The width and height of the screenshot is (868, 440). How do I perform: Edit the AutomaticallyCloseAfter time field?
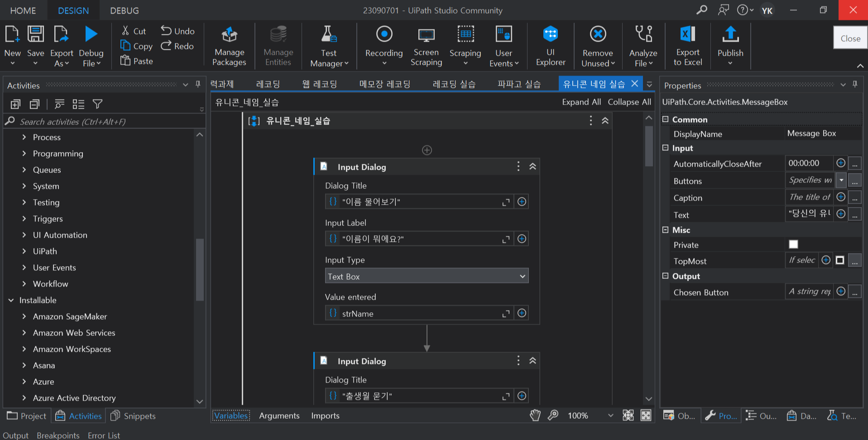(809, 163)
